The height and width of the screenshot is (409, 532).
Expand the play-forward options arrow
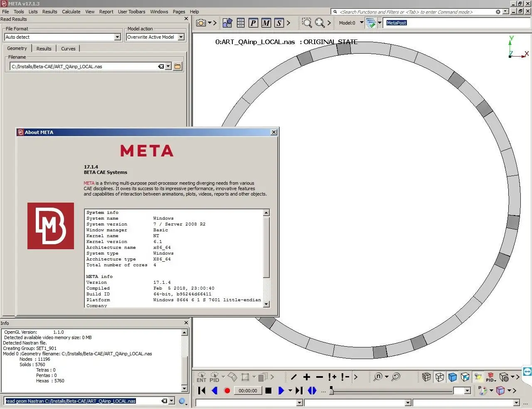(x=290, y=390)
